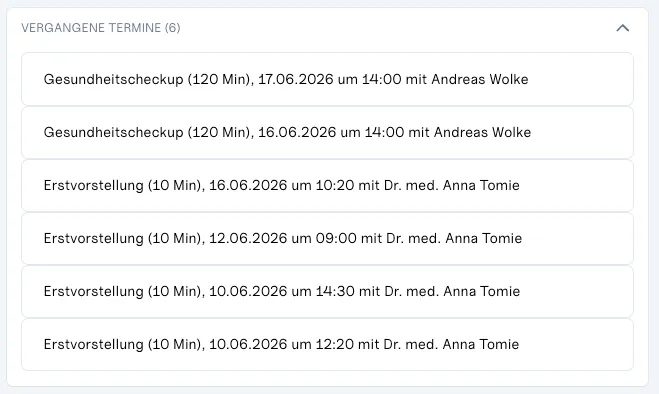The height and width of the screenshot is (394, 659).
Task: Select Erstvorstellung on 12.06.2026 at 09:00
Action: point(327,238)
